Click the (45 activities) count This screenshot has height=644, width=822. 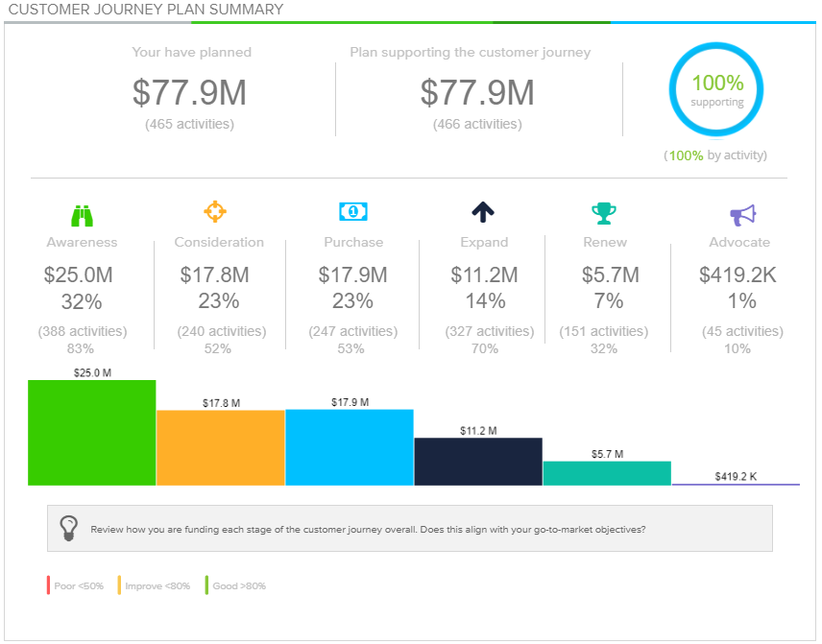point(743,331)
